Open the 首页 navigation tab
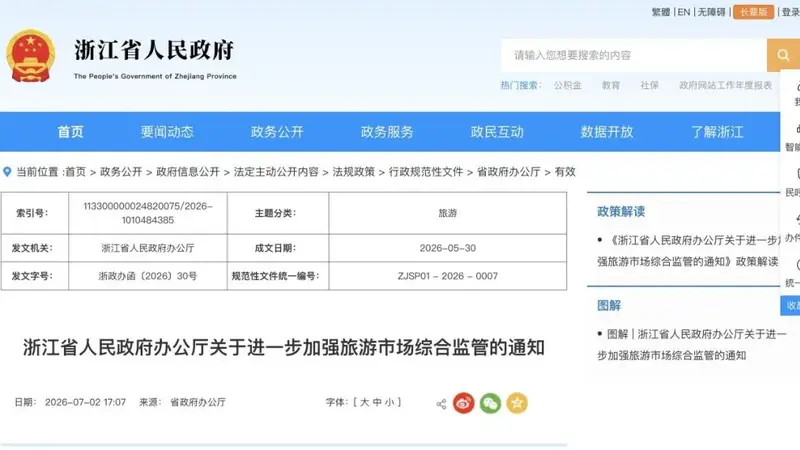 pyautogui.click(x=70, y=132)
